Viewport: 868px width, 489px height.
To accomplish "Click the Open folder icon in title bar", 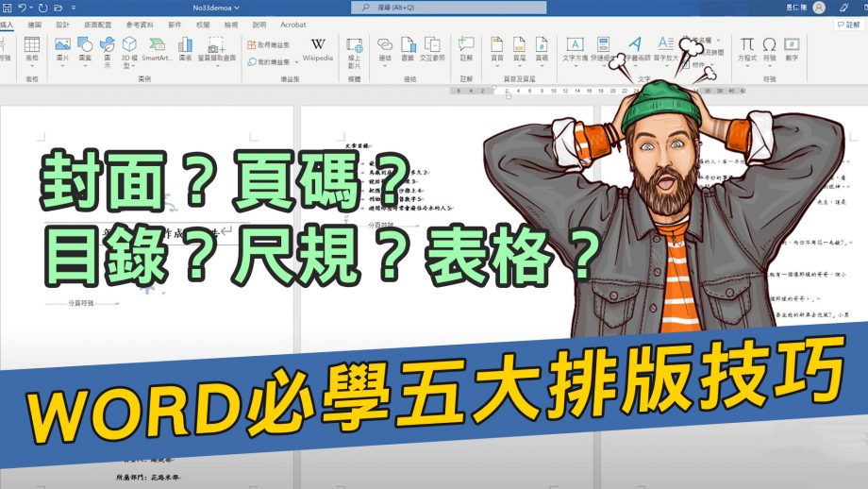I will [58, 8].
